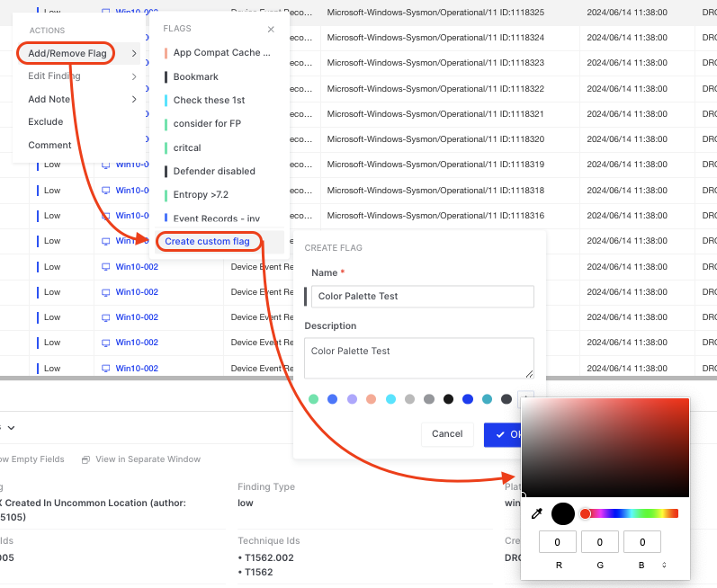The image size is (717, 588).
Task: Click the Description text area
Action: pyautogui.click(x=418, y=358)
